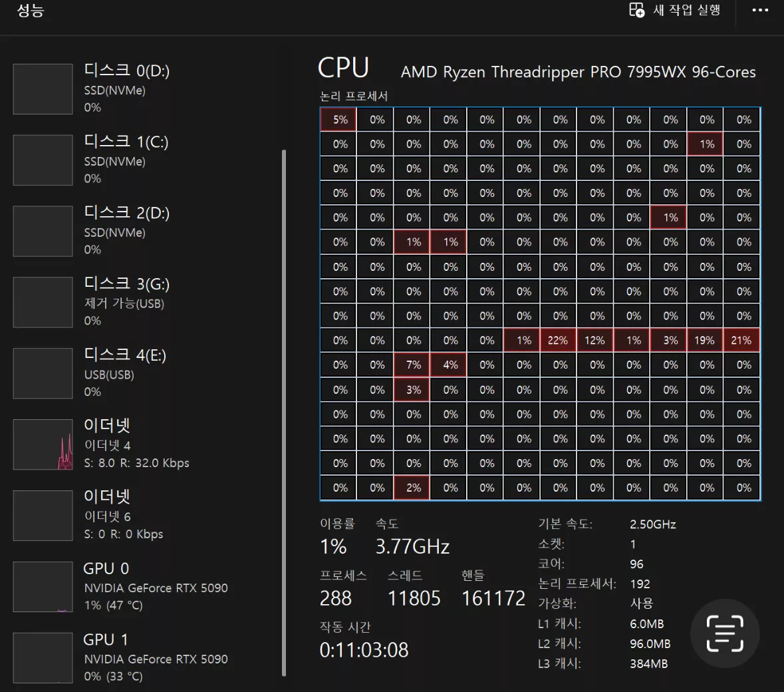784x692 pixels.
Task: Click the 5% logical processor cell
Action: tap(338, 120)
